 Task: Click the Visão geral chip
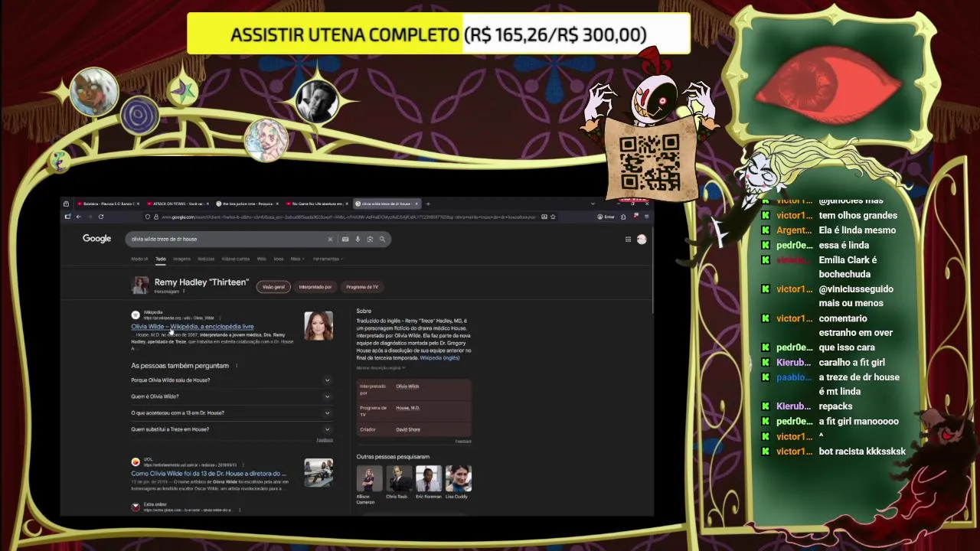[x=273, y=287]
